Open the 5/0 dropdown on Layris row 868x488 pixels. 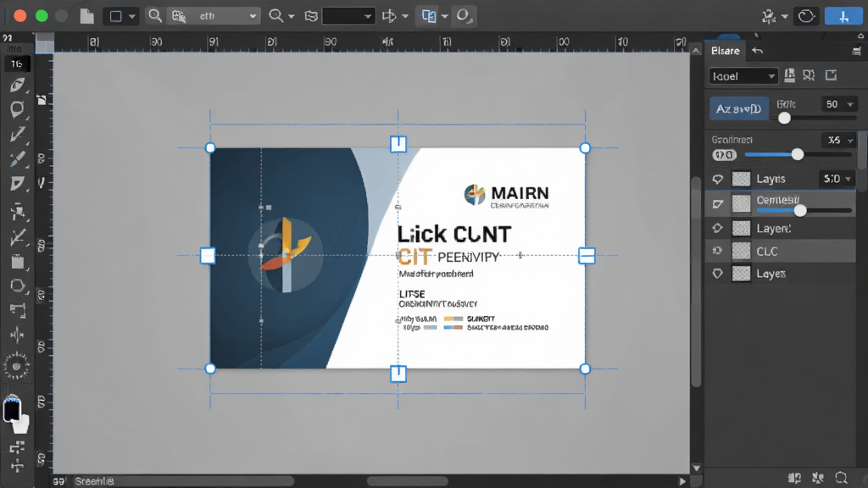(x=836, y=179)
